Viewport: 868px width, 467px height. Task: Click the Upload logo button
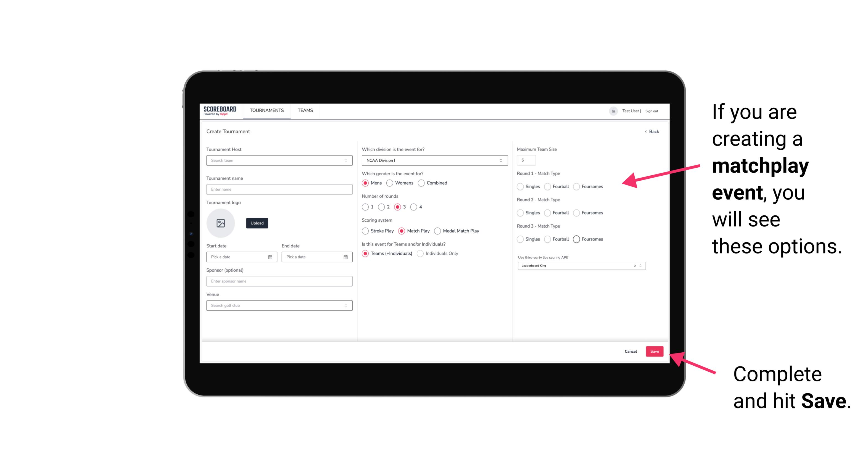tap(256, 223)
